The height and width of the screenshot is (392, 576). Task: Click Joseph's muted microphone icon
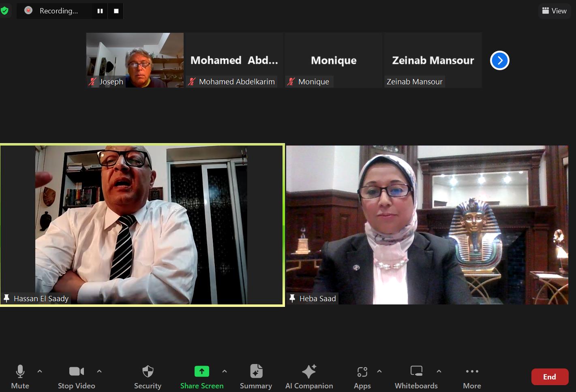(93, 81)
